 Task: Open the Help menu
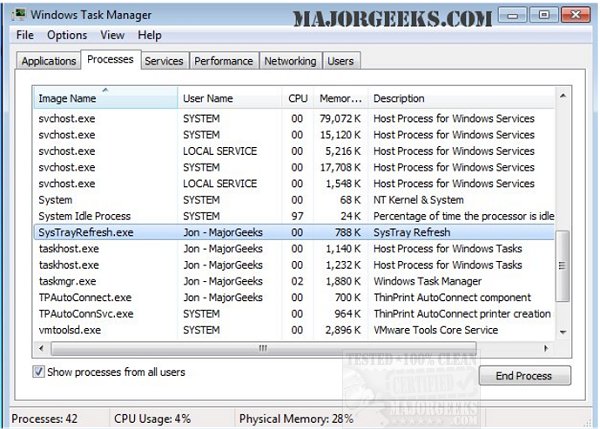tap(150, 35)
